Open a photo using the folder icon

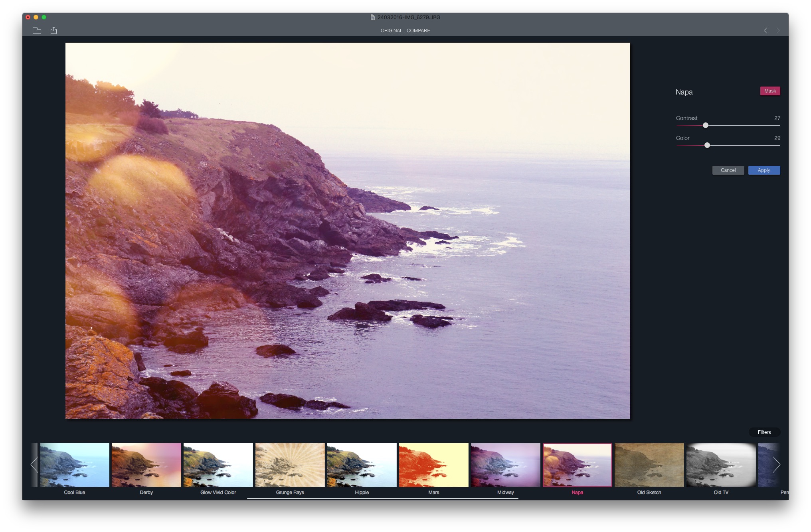click(37, 30)
